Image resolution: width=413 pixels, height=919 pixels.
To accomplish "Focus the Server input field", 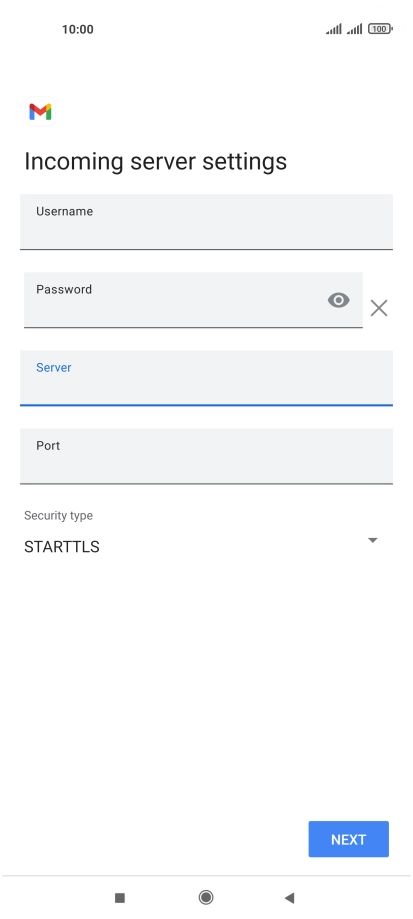I will tap(206, 378).
